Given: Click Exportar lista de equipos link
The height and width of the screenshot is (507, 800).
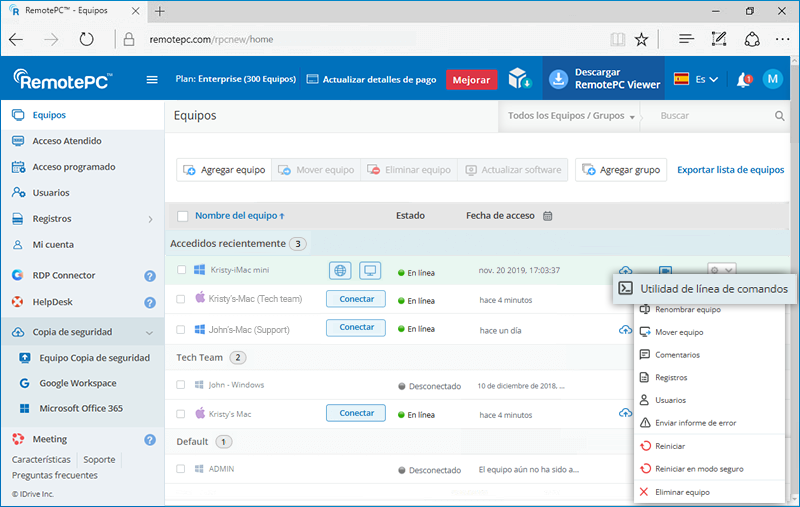Looking at the screenshot, I should [730, 170].
